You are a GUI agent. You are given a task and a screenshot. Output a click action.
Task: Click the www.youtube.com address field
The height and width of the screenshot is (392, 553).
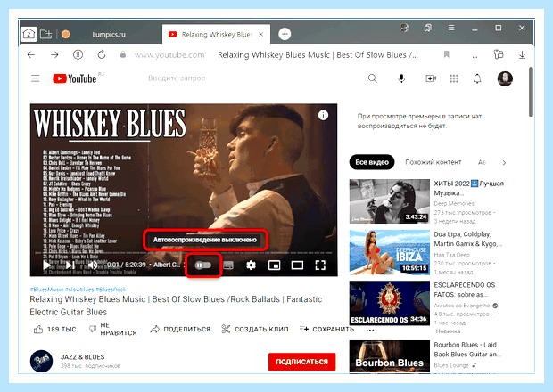click(x=169, y=55)
